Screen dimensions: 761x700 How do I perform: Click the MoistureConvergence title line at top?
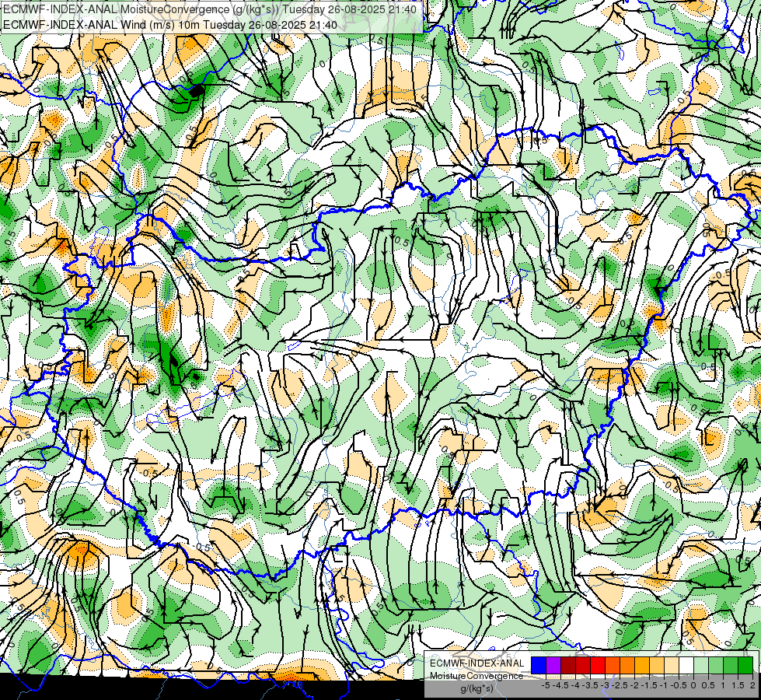point(210,9)
